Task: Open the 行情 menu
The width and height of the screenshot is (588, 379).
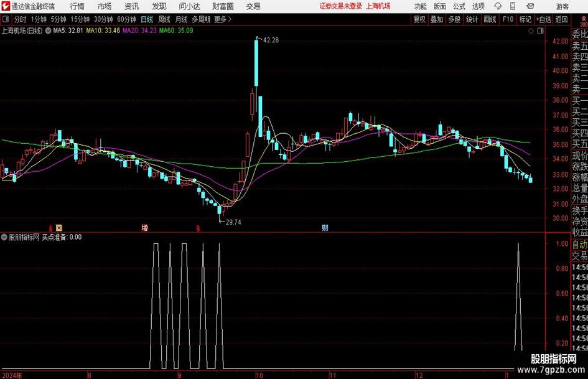Action: (x=77, y=6)
